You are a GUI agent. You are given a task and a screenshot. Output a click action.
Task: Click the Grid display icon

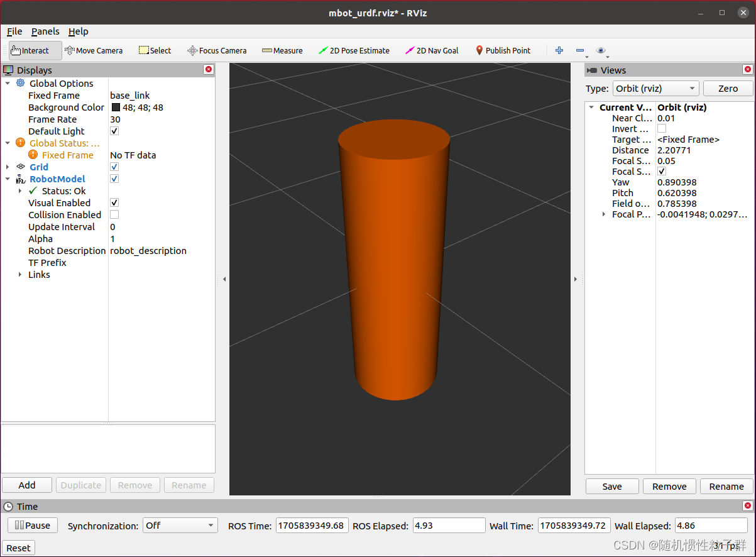click(x=21, y=167)
